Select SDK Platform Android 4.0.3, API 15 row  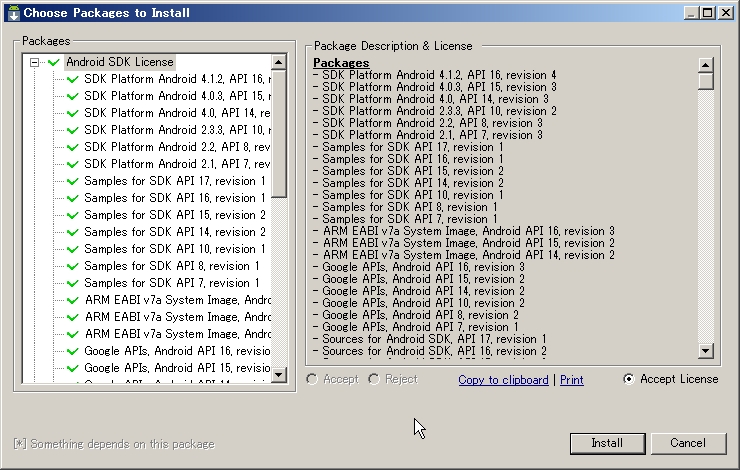tap(177, 96)
